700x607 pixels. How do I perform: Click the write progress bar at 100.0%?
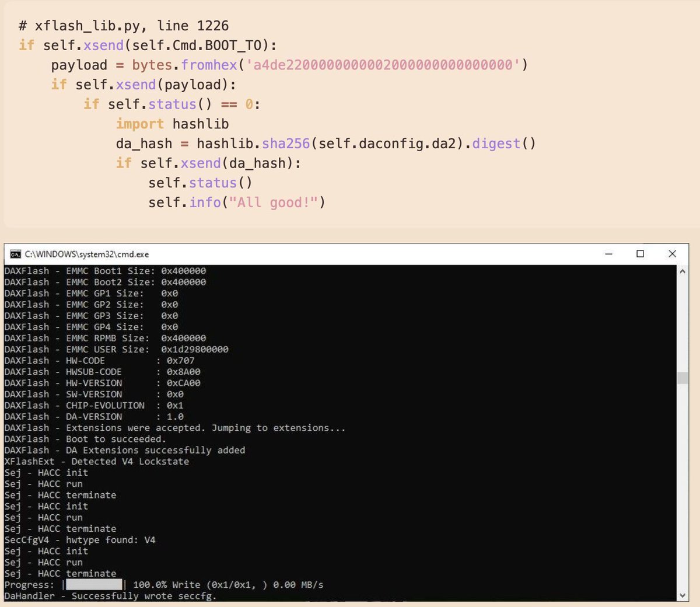coord(93,584)
